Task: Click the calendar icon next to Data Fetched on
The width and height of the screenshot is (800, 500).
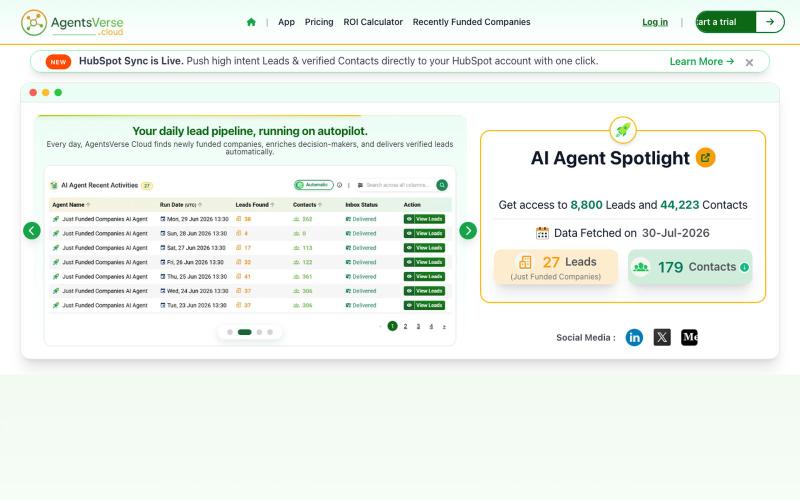Action: click(x=542, y=233)
